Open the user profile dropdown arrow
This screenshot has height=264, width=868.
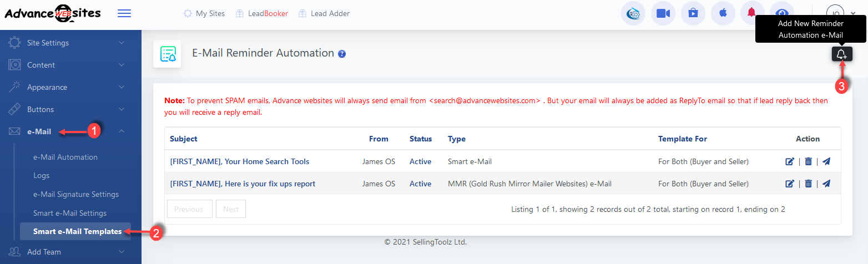pyautogui.click(x=852, y=13)
